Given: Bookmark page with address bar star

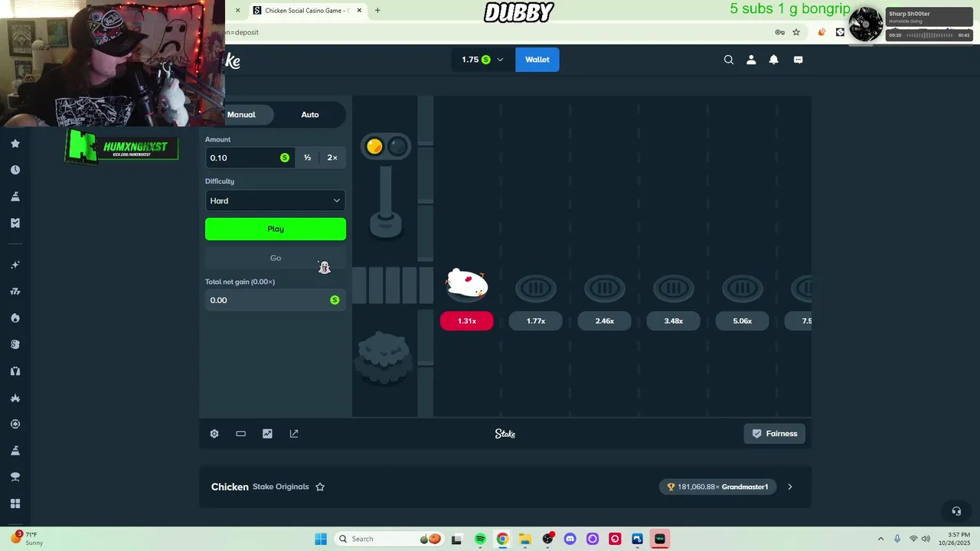Looking at the screenshot, I should tap(796, 32).
